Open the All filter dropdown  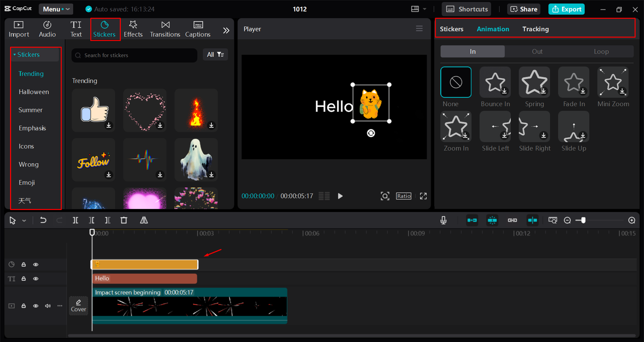(x=215, y=54)
